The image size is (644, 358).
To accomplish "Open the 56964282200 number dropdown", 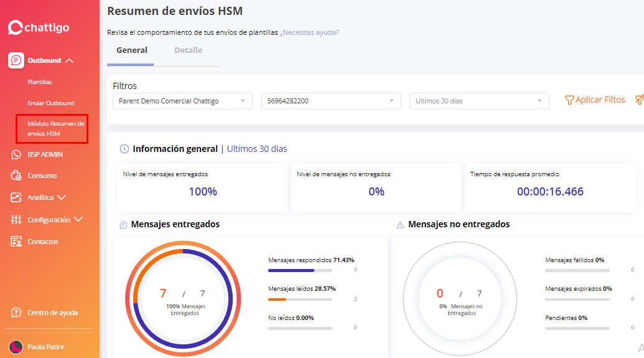I will (x=331, y=101).
